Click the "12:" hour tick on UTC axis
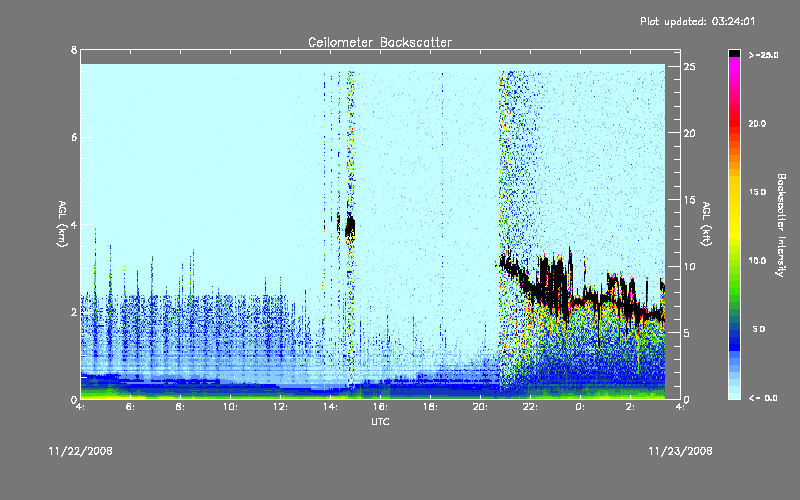Screen dimensions: 800x500 tap(280, 407)
